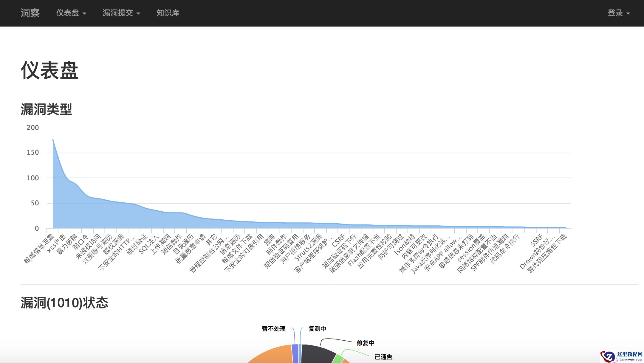Open the 知识库 navigation item

coord(168,13)
